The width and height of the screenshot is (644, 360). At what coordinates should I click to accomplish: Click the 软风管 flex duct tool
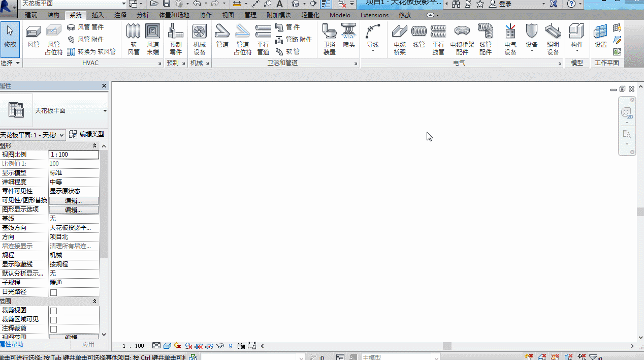tap(133, 40)
